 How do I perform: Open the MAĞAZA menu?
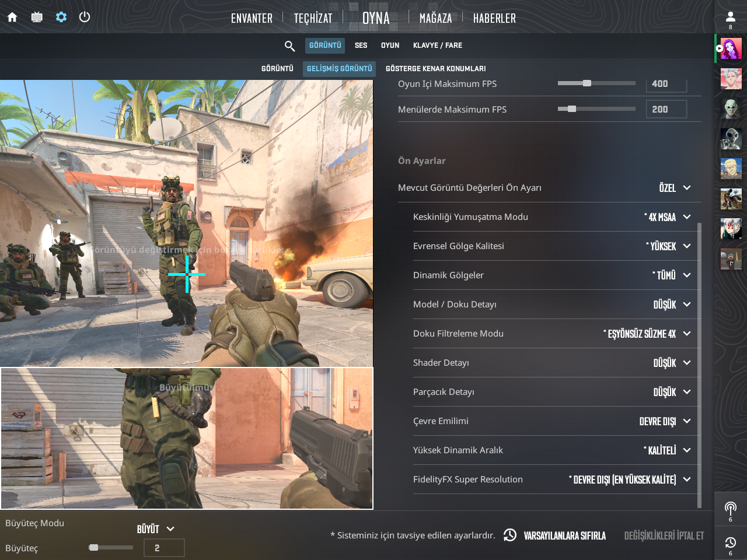point(435,18)
